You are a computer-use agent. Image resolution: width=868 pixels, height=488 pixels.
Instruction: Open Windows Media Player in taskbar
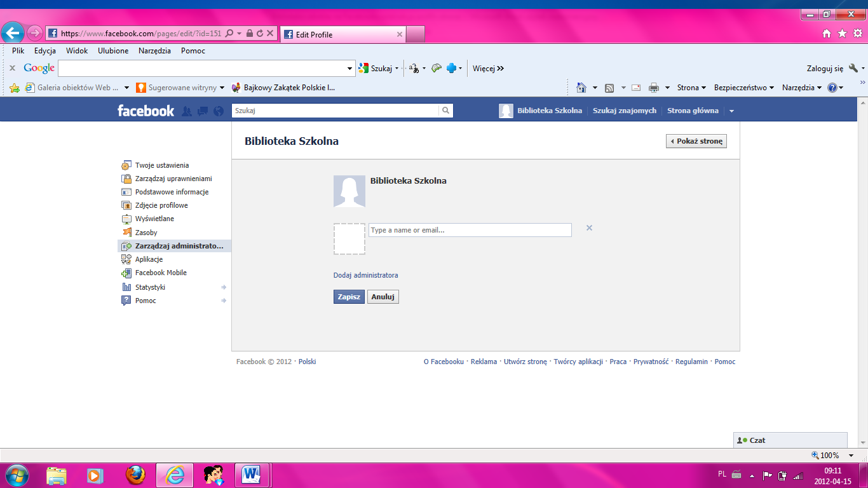[95, 475]
